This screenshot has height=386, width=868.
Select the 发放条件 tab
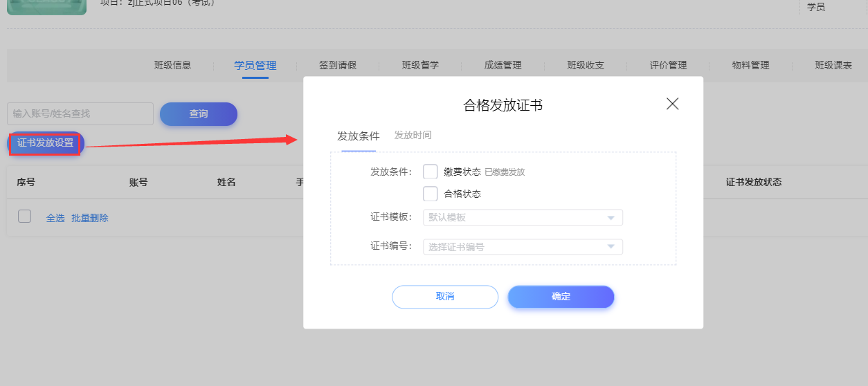point(358,136)
